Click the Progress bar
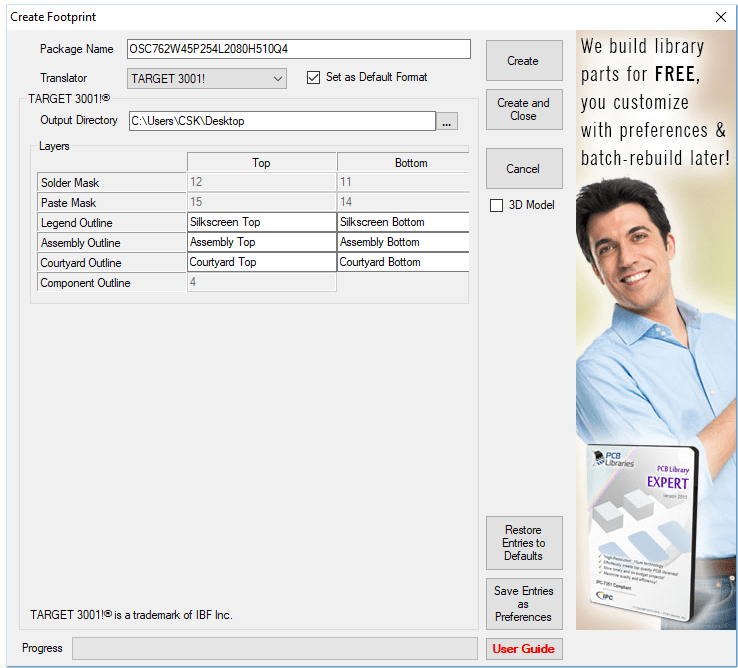This screenshot has width=738, height=668. pyautogui.click(x=275, y=648)
